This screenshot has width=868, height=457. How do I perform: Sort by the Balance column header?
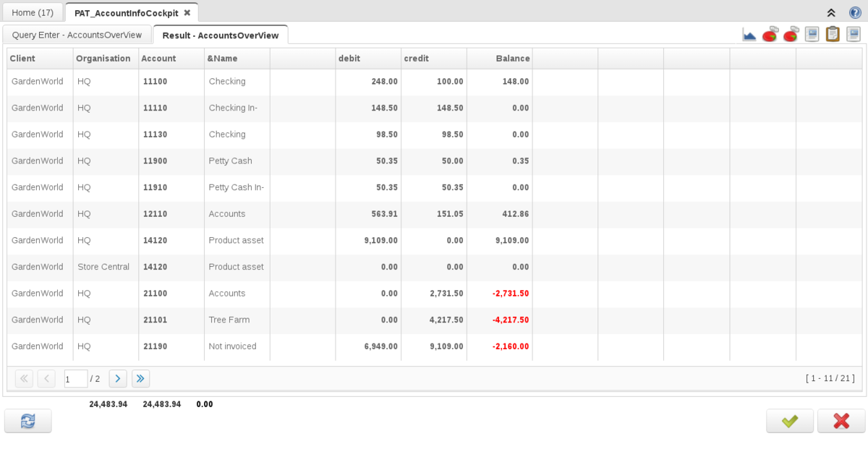click(512, 59)
